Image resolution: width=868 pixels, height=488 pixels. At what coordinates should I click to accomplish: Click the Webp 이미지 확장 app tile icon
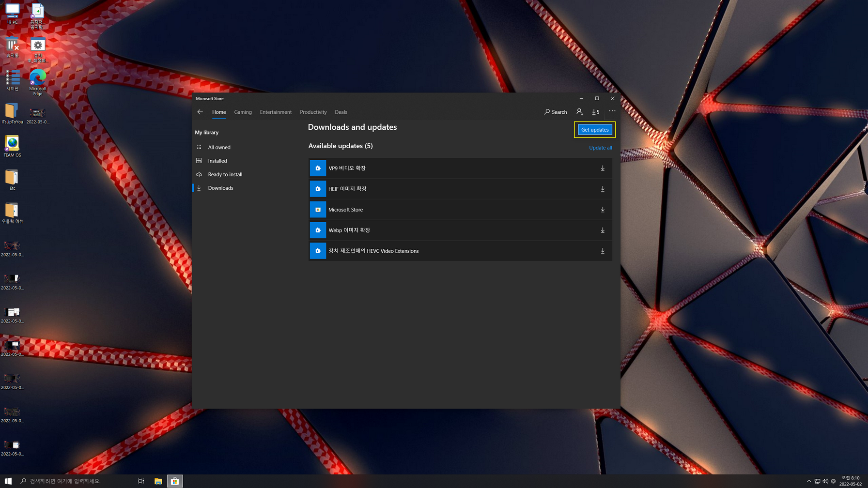[318, 230]
